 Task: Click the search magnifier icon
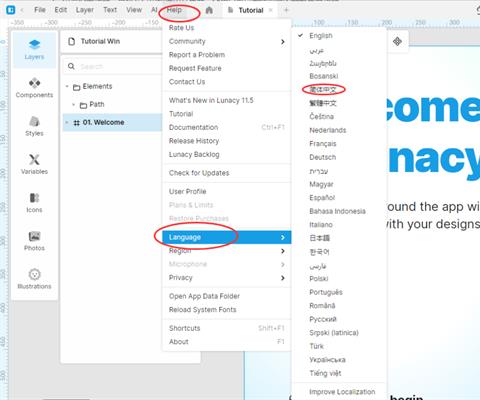[x=71, y=66]
